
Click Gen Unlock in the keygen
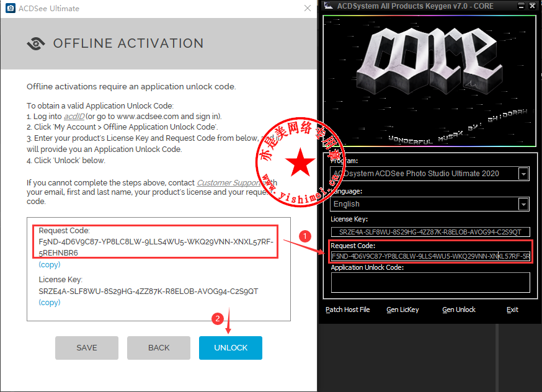(x=459, y=310)
